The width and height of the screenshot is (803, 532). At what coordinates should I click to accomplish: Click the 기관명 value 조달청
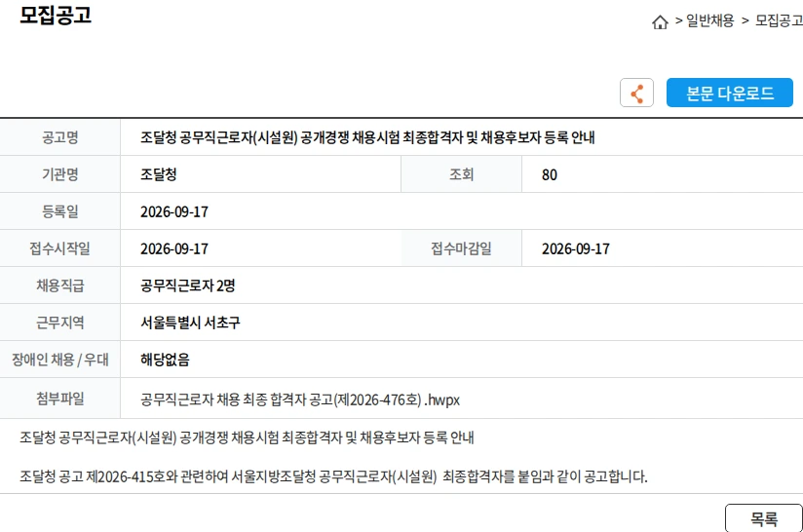159,174
